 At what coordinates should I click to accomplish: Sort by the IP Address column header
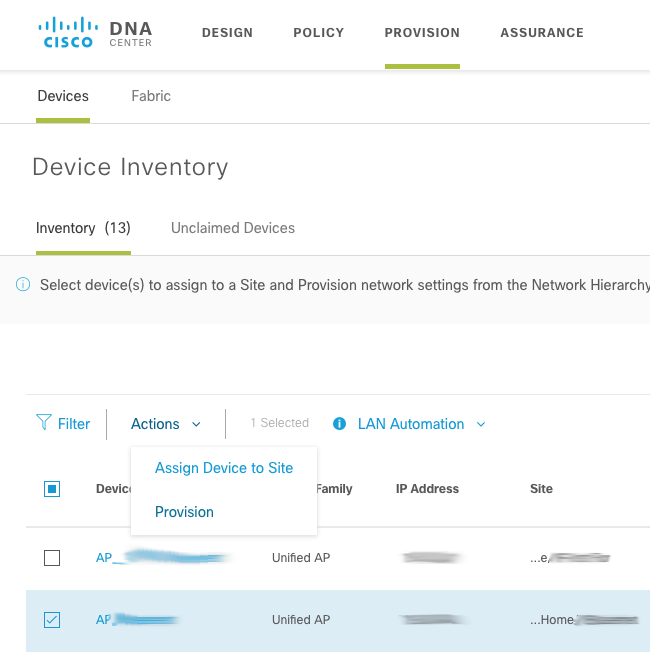[427, 489]
